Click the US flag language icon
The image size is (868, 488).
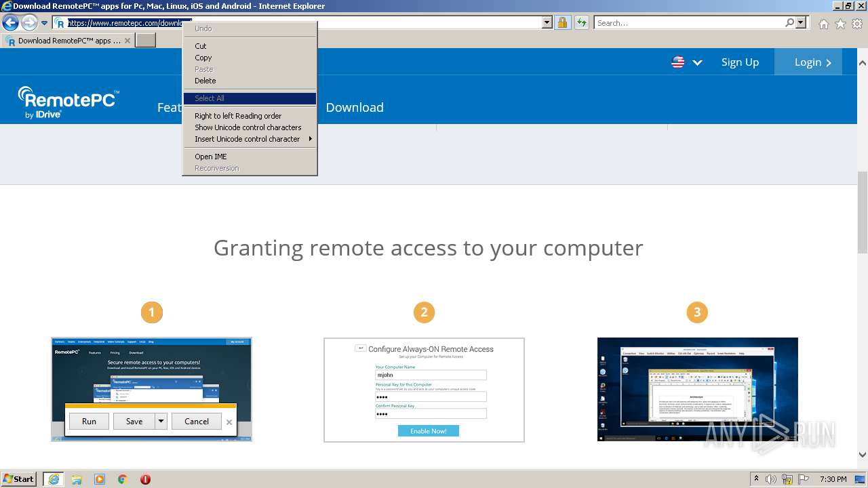pos(678,62)
